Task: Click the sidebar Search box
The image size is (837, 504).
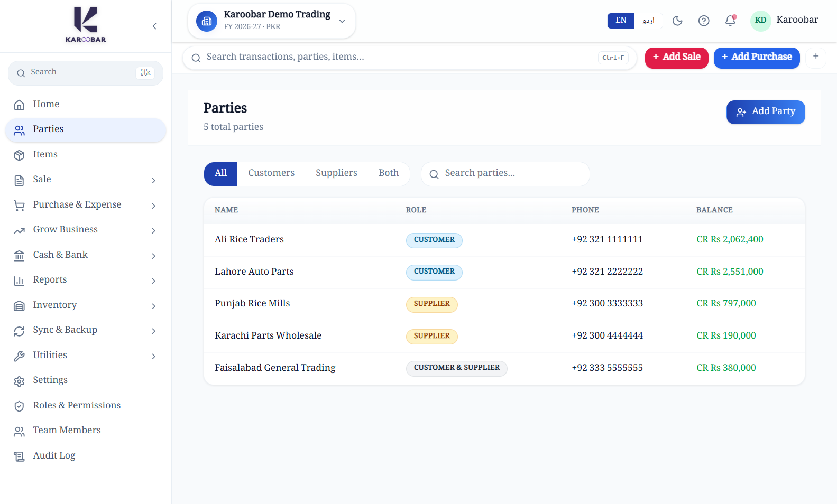Action: point(86,73)
